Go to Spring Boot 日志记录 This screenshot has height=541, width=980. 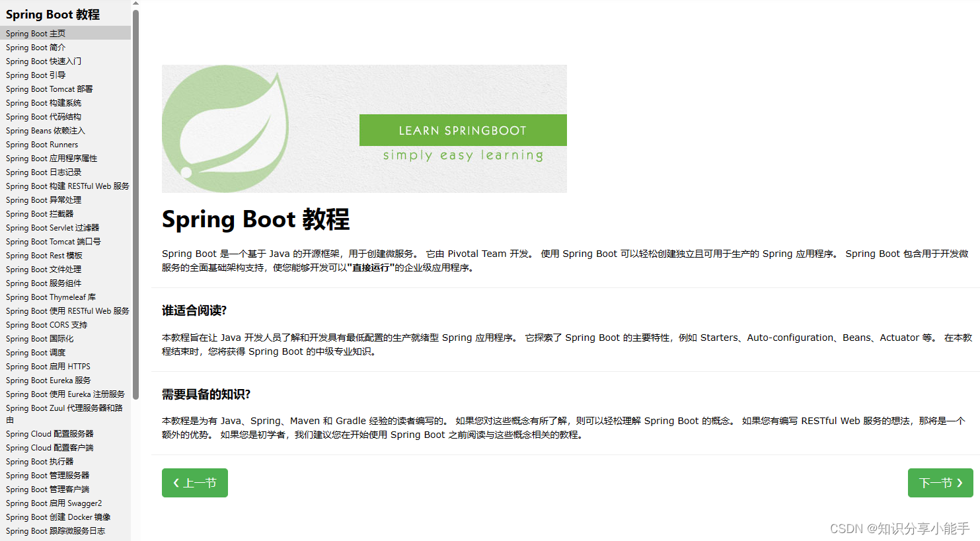coord(44,172)
